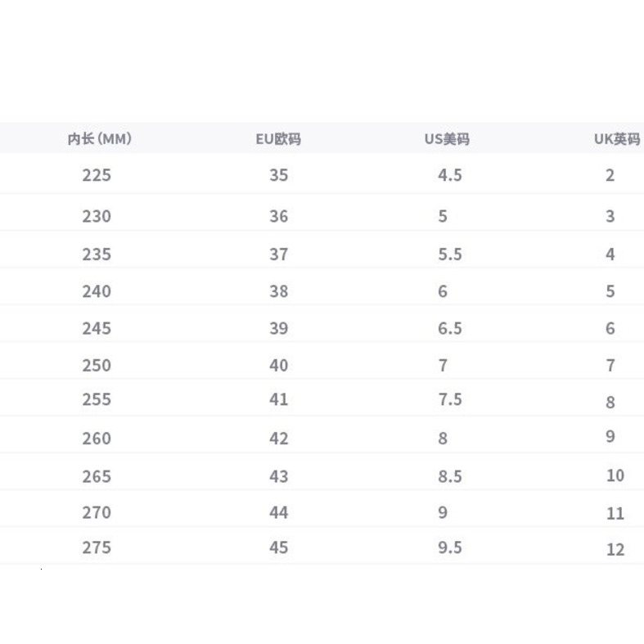This screenshot has height=644, width=644.
Task: Select the US美码 column header
Action: [x=447, y=139]
